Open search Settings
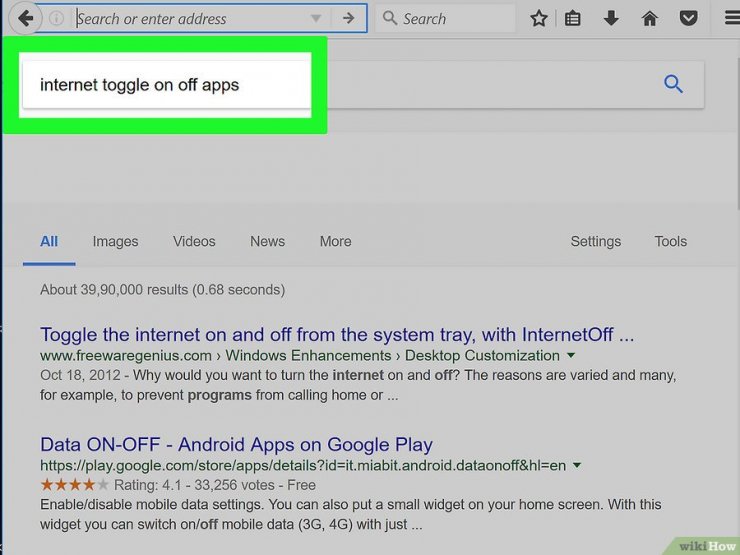 [596, 241]
